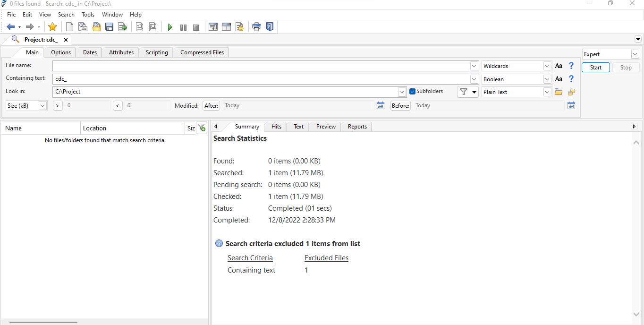Open favorites star in toolbar
Image resolution: width=644 pixels, height=325 pixels.
pos(52,27)
